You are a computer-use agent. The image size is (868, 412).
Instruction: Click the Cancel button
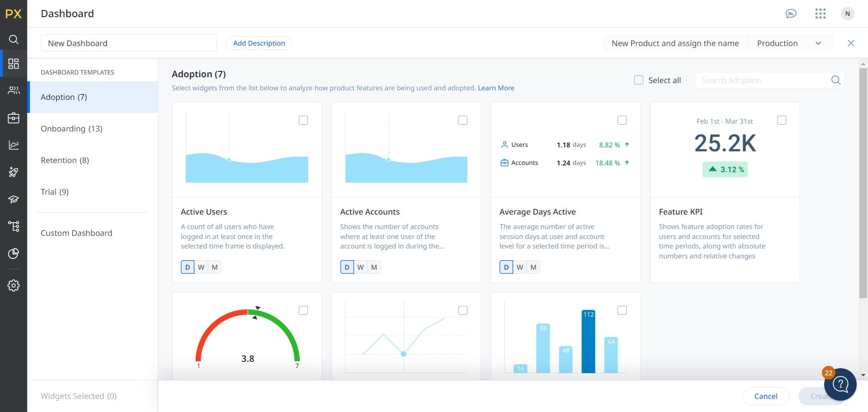point(766,396)
